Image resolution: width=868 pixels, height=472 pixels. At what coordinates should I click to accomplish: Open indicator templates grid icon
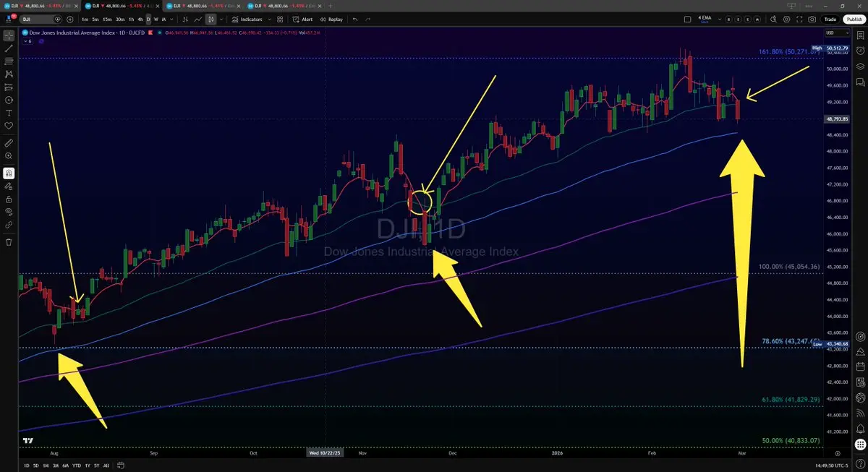tap(279, 20)
